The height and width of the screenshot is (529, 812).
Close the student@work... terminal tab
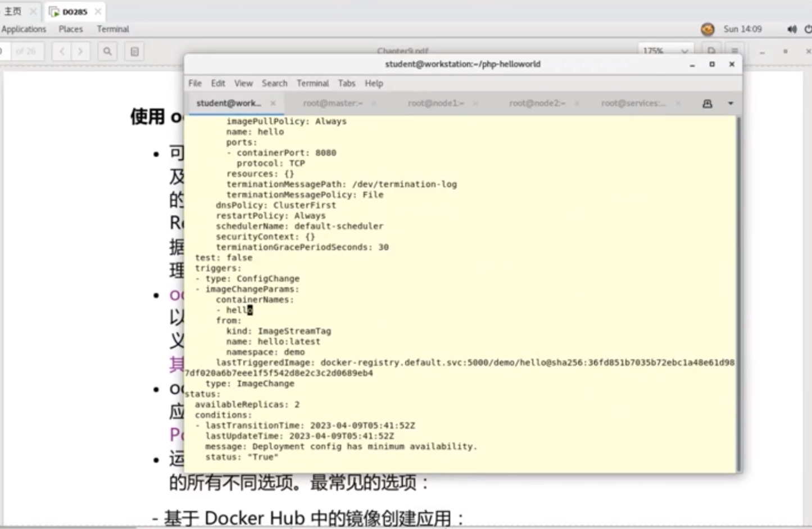pos(273,103)
